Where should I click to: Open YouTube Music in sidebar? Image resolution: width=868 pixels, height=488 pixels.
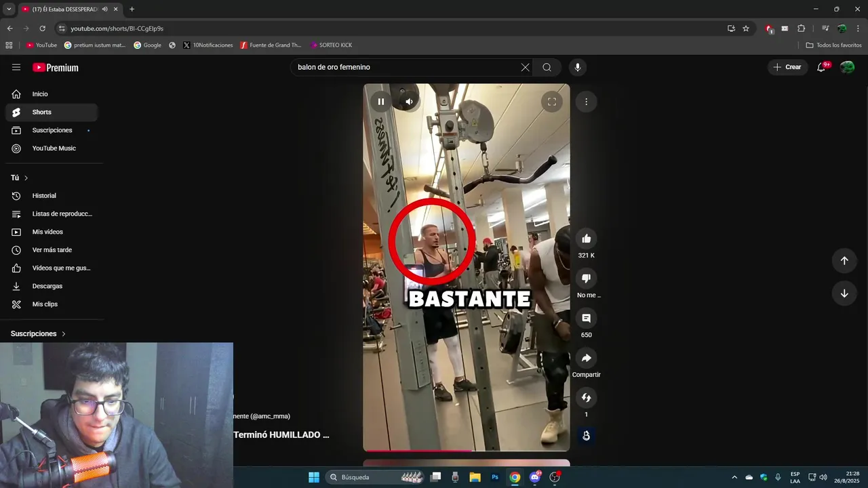(52, 148)
